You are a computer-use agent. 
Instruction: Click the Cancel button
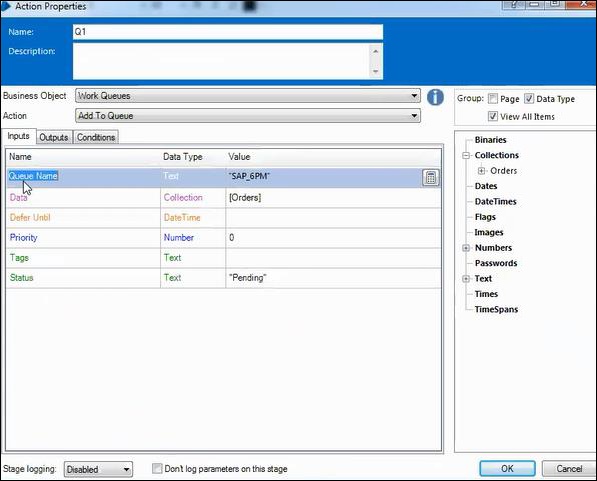coord(569,468)
